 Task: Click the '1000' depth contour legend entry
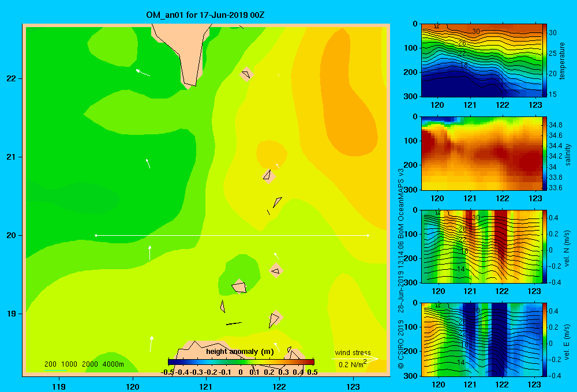[69, 364]
